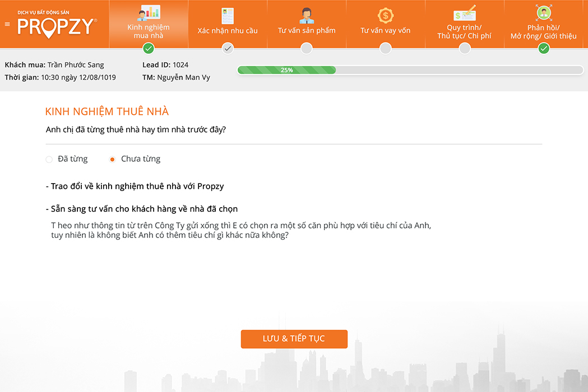Screen dimensions: 588x392
Task: Click the Propzy logo
Action: [x=57, y=26]
